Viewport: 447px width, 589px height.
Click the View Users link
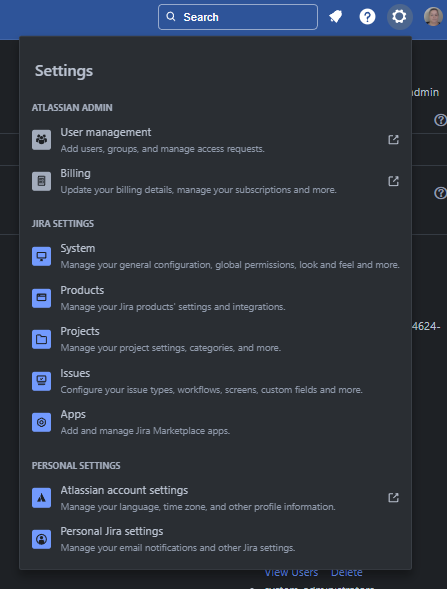pos(291,572)
